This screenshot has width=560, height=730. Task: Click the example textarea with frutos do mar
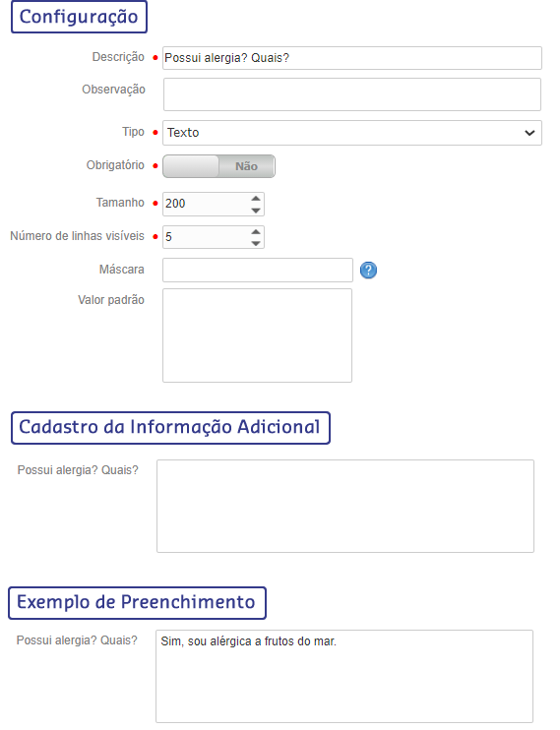point(344,677)
